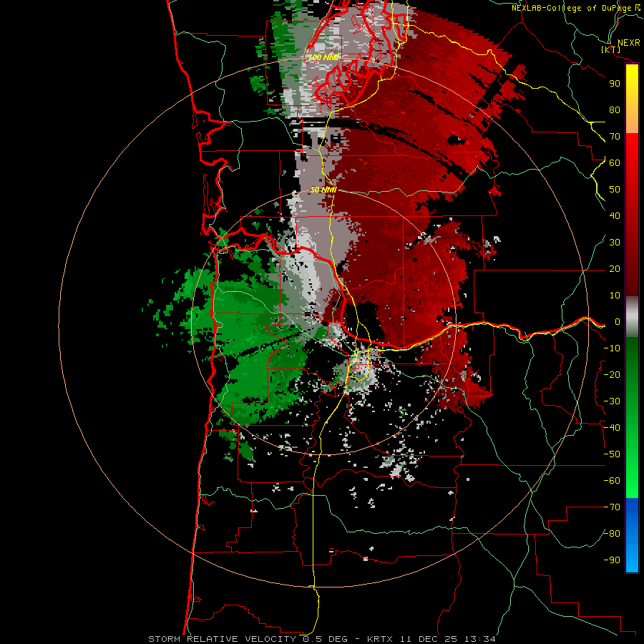This screenshot has width=644, height=644.
Task: Select the 100 NMI range ring label
Action: pyautogui.click(x=323, y=57)
